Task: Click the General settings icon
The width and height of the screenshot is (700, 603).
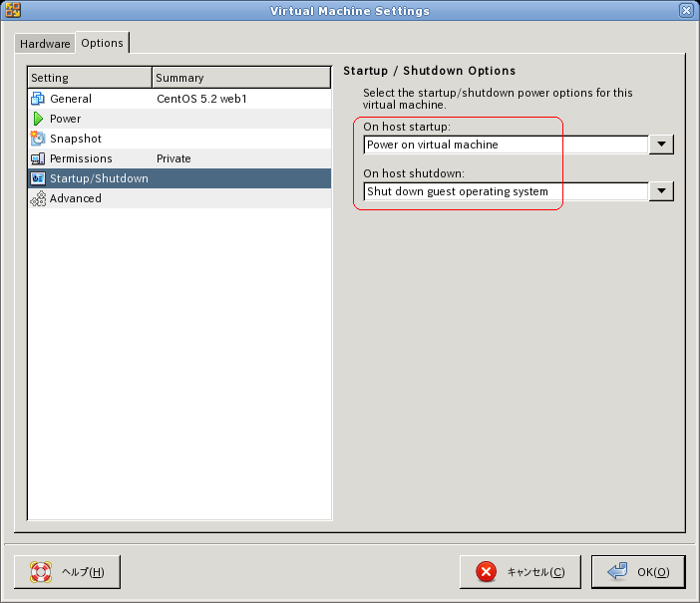Action: [x=38, y=99]
